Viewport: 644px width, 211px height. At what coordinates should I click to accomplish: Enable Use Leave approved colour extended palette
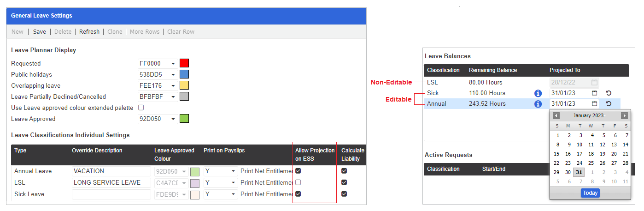pos(141,108)
